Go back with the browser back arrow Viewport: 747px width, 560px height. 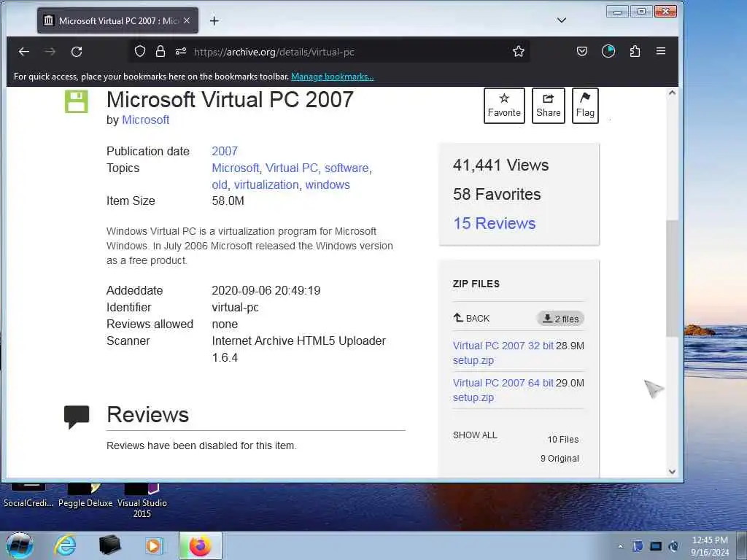(24, 52)
